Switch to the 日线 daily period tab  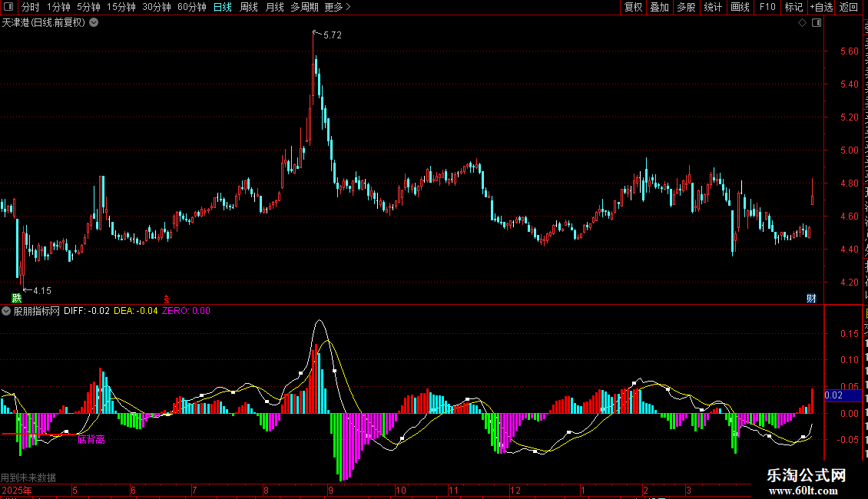coord(223,7)
